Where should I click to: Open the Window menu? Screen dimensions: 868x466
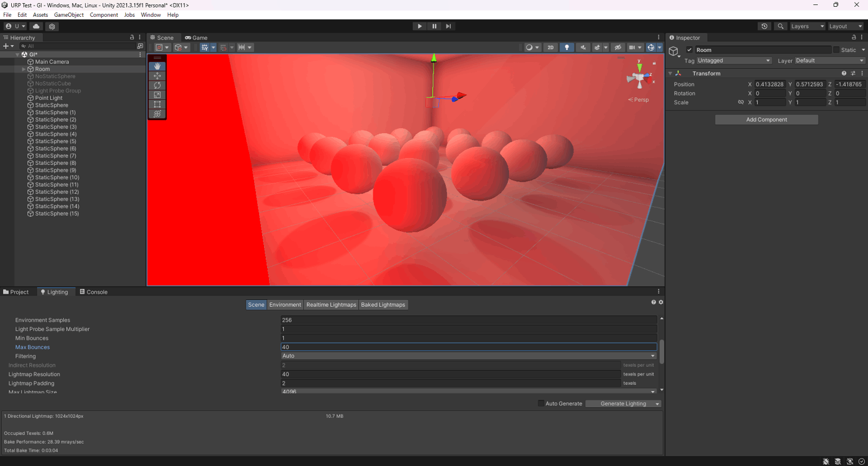(151, 15)
